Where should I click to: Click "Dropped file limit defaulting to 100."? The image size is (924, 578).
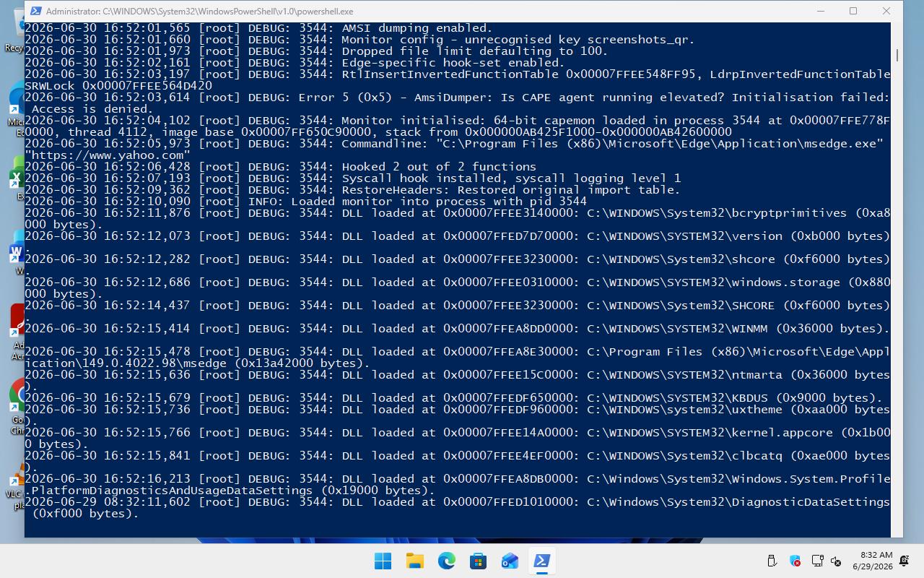click(474, 51)
